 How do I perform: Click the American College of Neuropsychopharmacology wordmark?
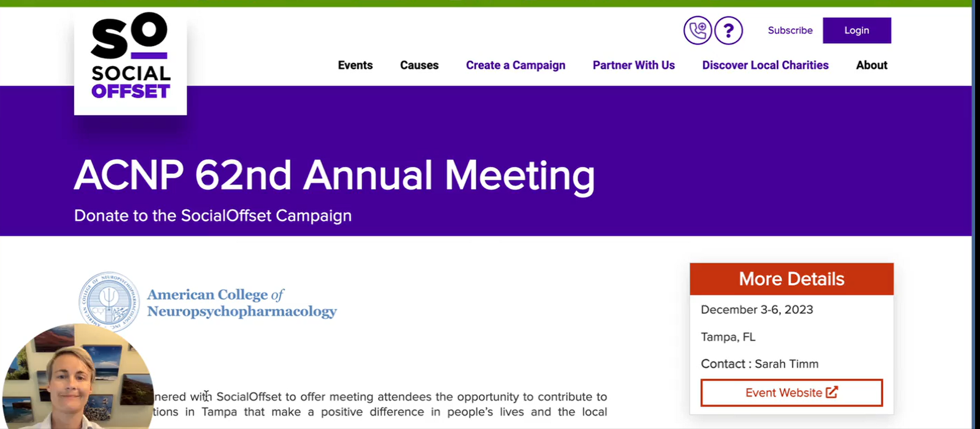(241, 303)
